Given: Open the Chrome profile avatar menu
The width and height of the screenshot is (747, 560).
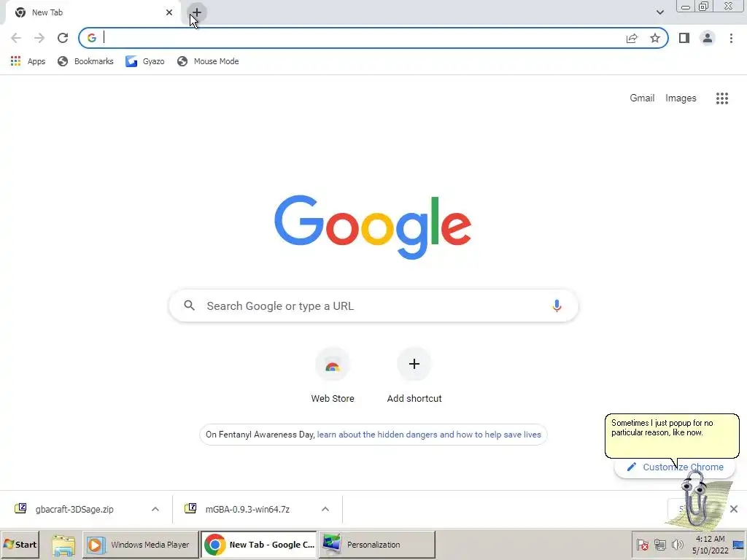Looking at the screenshot, I should tap(708, 38).
